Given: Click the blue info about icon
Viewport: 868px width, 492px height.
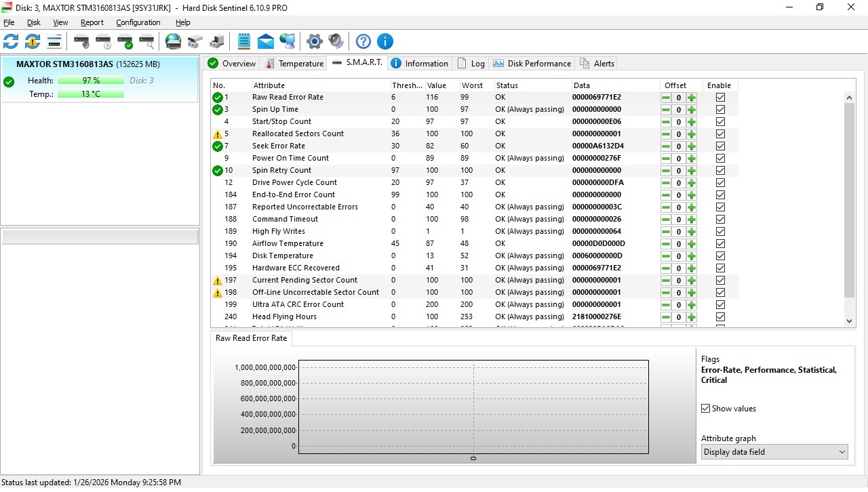Looking at the screenshot, I should pyautogui.click(x=384, y=42).
